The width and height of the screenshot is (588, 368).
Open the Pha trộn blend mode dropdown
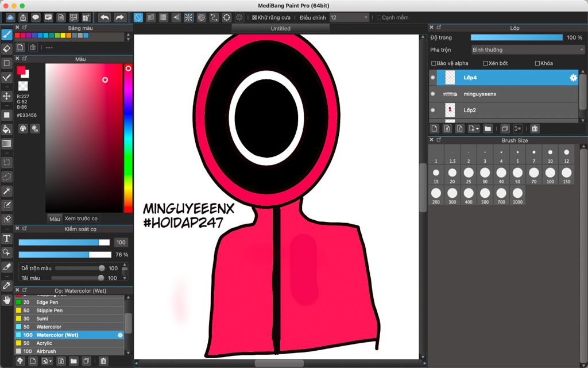[528, 49]
